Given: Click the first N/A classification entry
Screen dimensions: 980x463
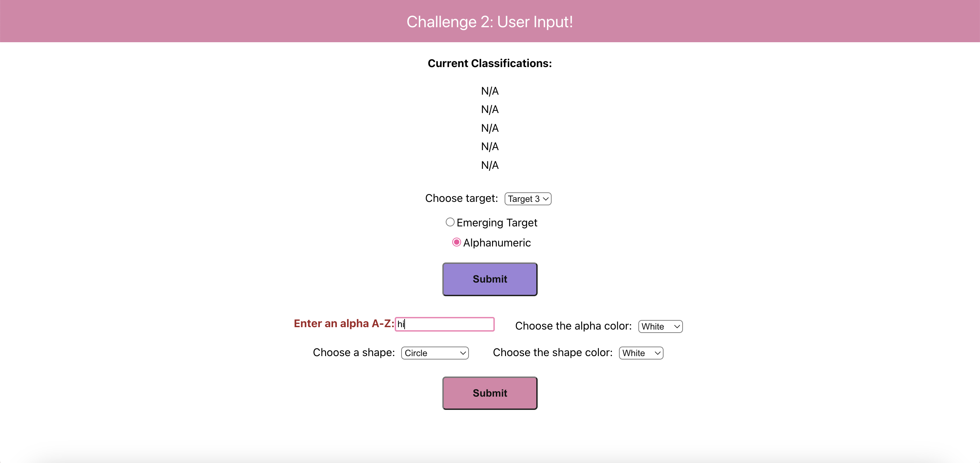Looking at the screenshot, I should (x=490, y=91).
